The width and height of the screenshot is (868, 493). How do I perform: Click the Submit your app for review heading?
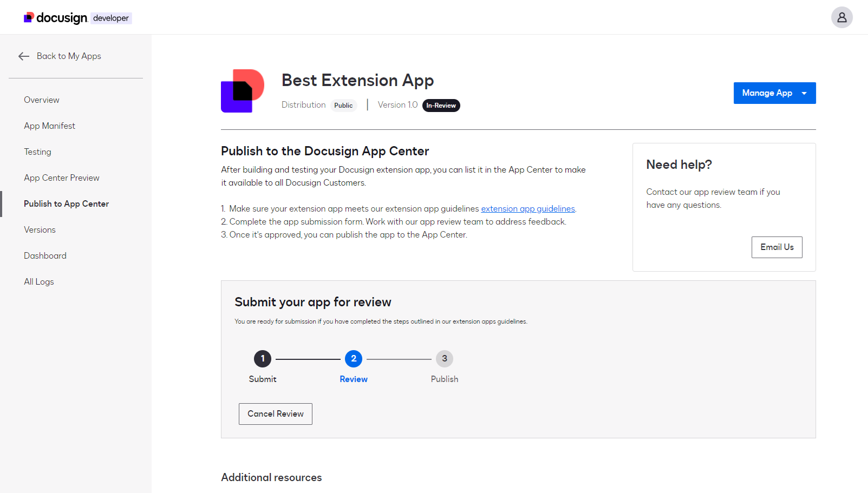[x=313, y=302]
